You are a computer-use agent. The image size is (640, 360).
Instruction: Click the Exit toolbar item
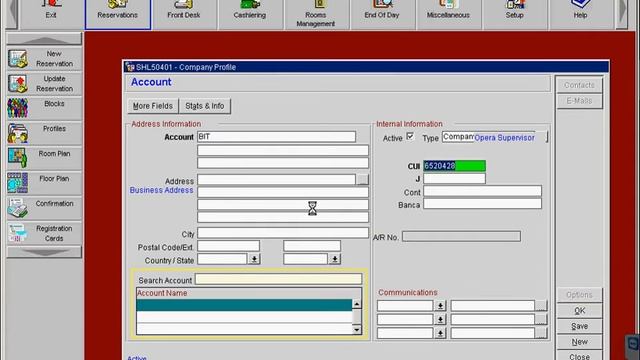point(51,14)
